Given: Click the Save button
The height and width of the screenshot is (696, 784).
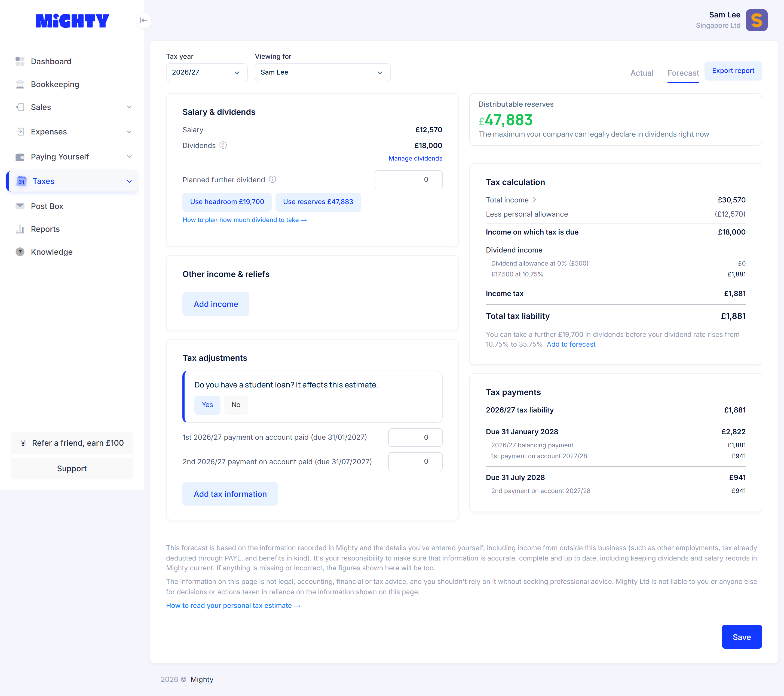Looking at the screenshot, I should point(742,637).
